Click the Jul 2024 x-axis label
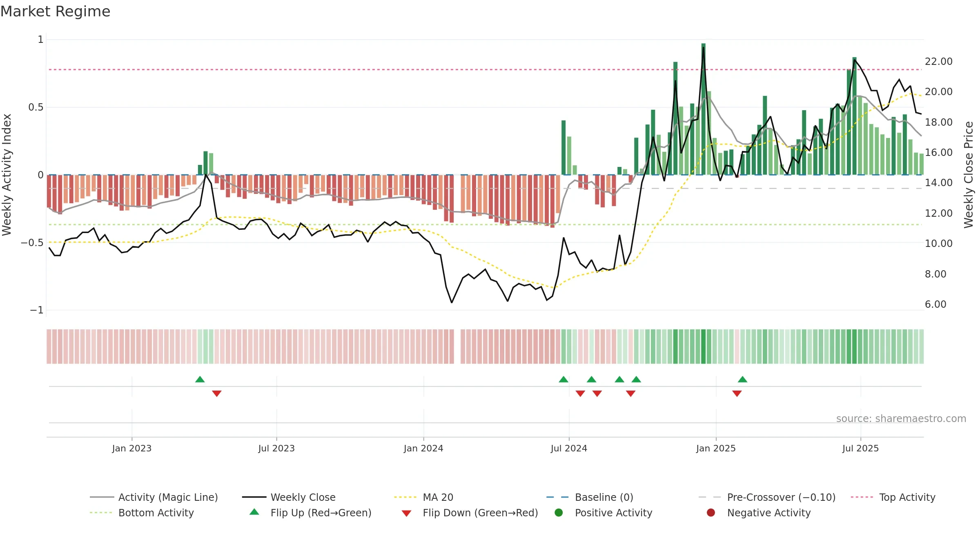Image resolution: width=980 pixels, height=551 pixels. pyautogui.click(x=569, y=449)
